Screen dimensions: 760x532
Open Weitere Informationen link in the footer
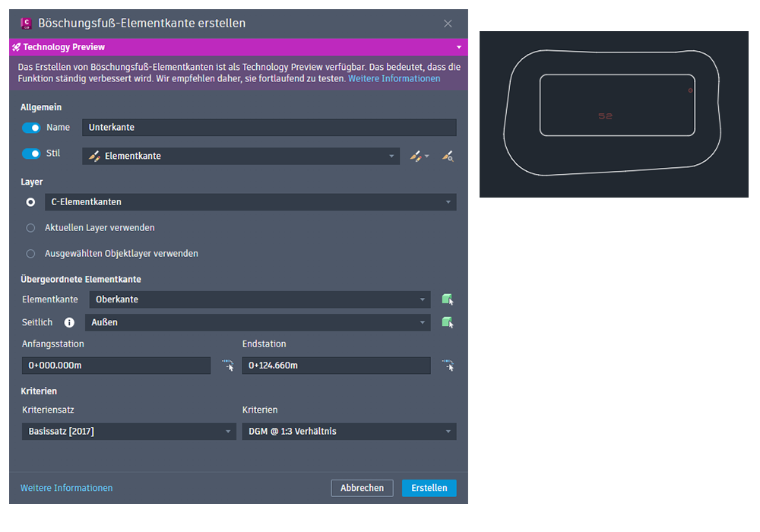coord(66,488)
